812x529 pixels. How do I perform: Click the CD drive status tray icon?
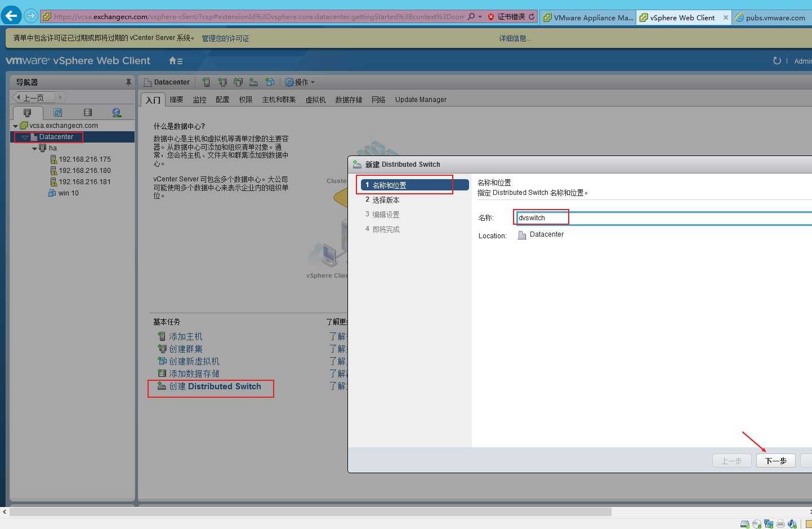click(x=757, y=524)
